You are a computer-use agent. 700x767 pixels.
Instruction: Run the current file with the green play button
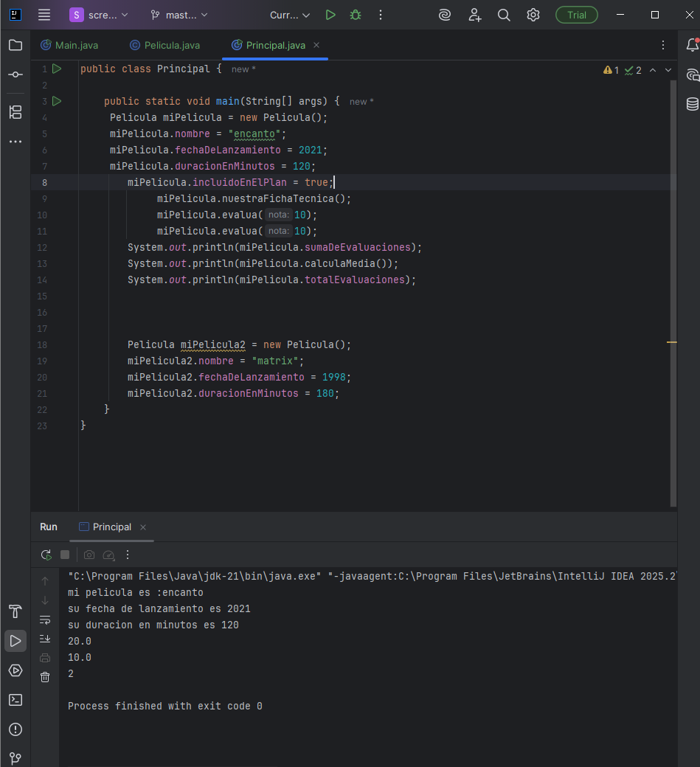[x=330, y=15]
